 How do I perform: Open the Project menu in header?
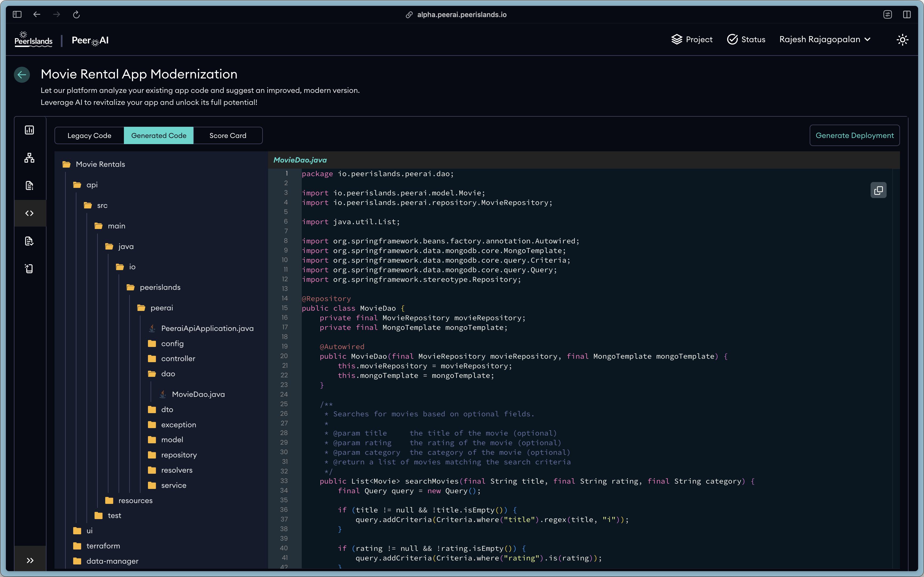point(691,40)
